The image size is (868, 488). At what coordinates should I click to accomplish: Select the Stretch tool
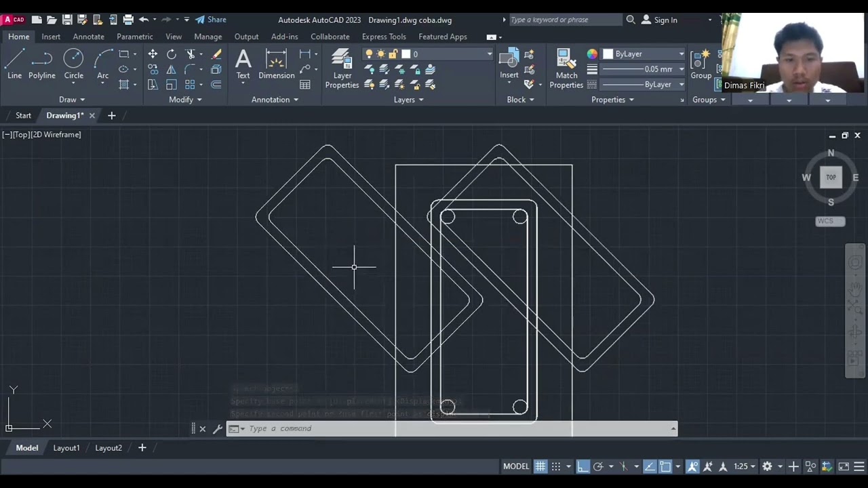[153, 85]
